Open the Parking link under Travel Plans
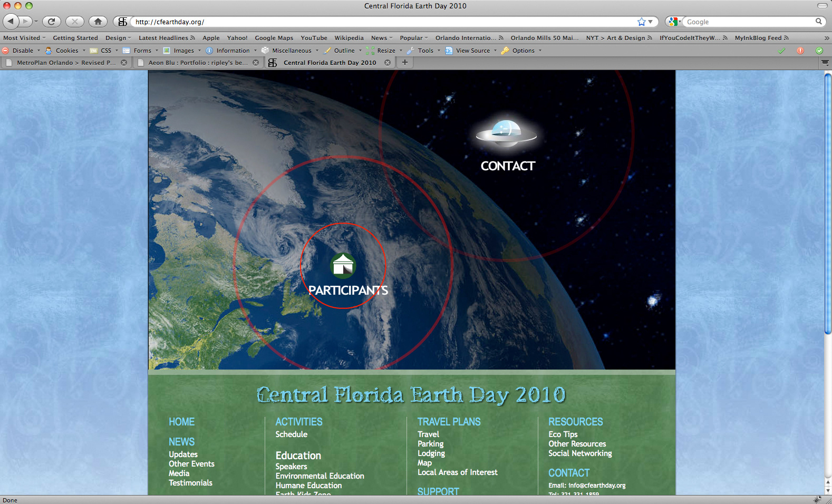 click(430, 444)
